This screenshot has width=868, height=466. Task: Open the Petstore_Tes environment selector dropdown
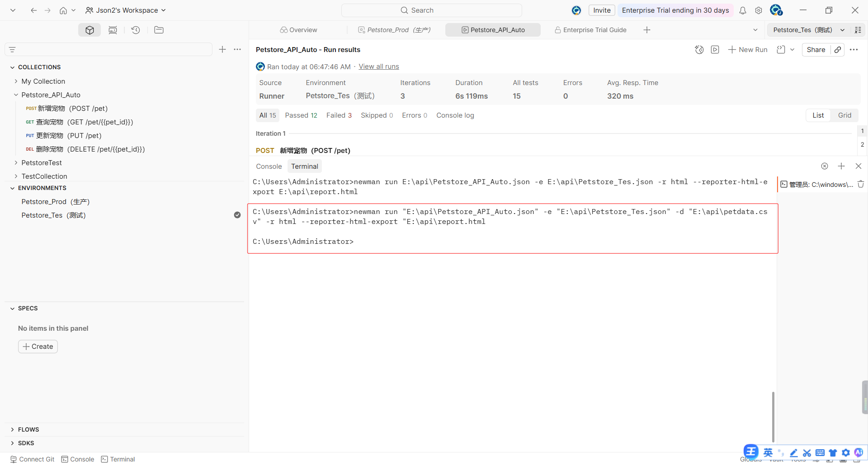809,30
